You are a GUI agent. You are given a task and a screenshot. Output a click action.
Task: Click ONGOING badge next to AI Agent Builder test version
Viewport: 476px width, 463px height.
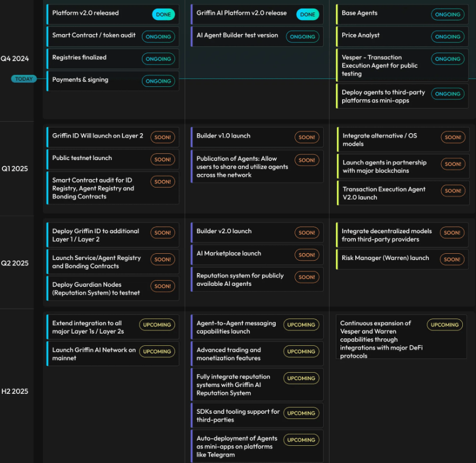click(303, 37)
